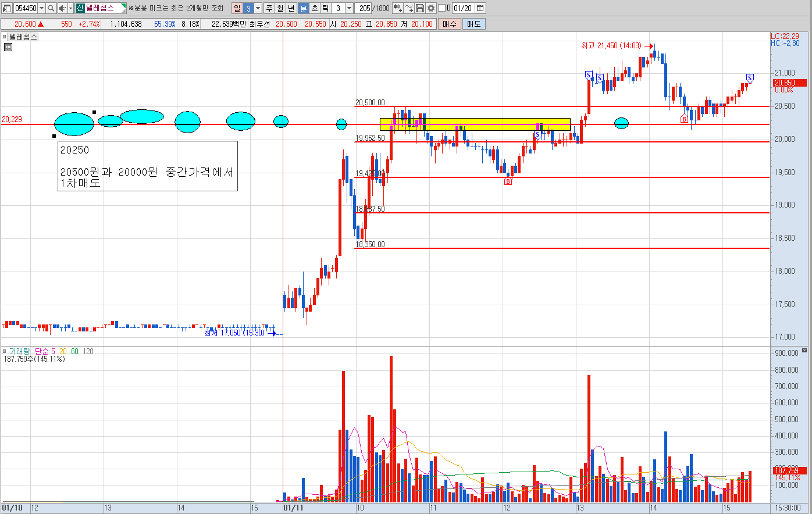Screen dimensions: 812x514
Task: Click the 20,500.00 horizontal line label
Action: pos(370,102)
